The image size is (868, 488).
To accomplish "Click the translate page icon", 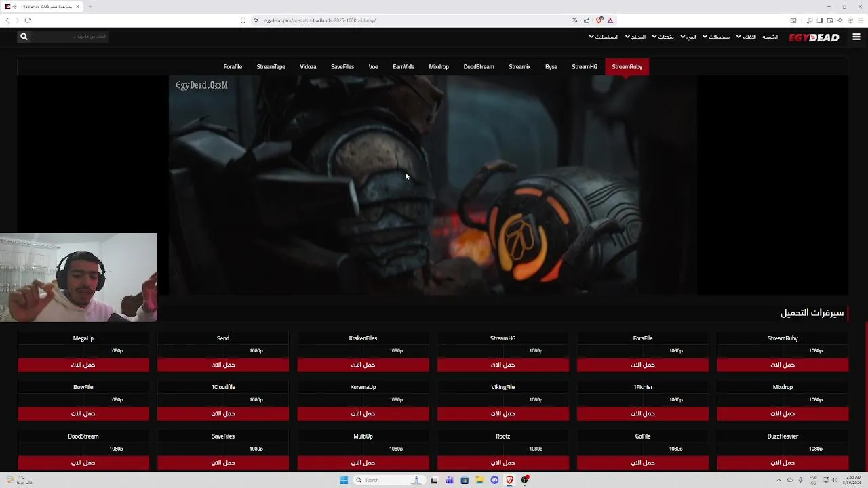I will [x=575, y=20].
